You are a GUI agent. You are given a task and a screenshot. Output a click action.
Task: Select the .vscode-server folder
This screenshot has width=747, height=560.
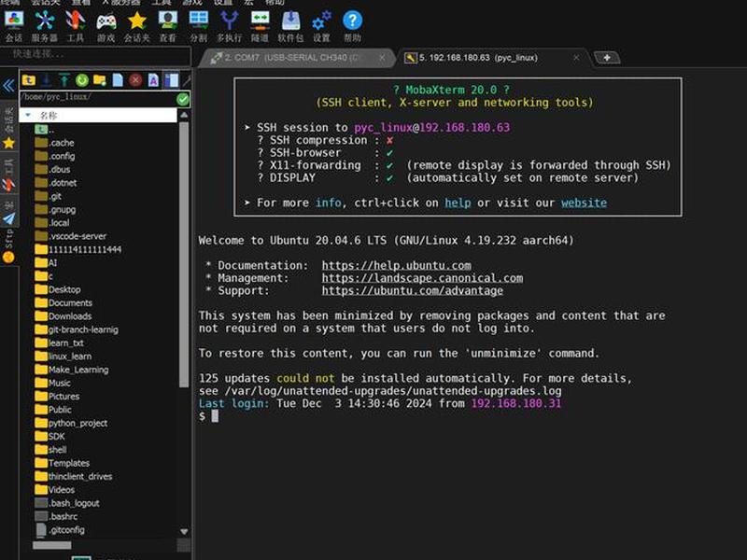(71, 236)
